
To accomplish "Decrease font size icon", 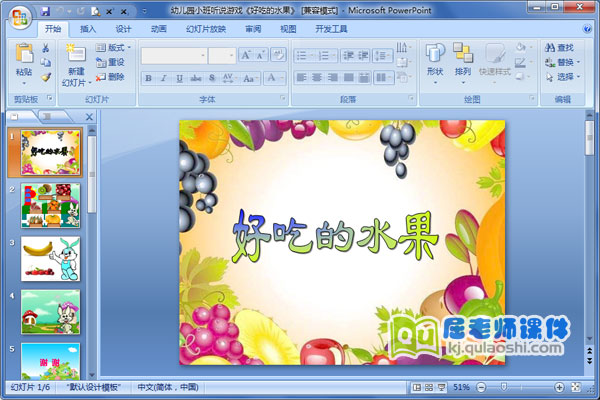I will point(261,56).
